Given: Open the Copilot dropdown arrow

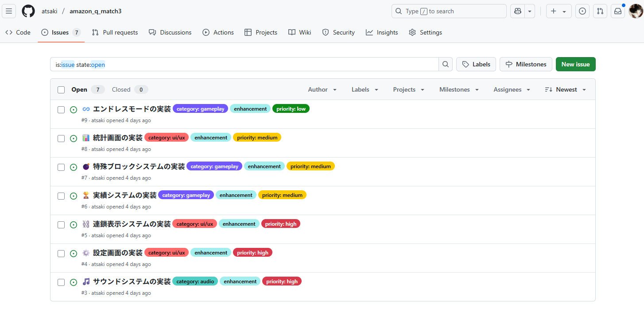Looking at the screenshot, I should click(530, 11).
